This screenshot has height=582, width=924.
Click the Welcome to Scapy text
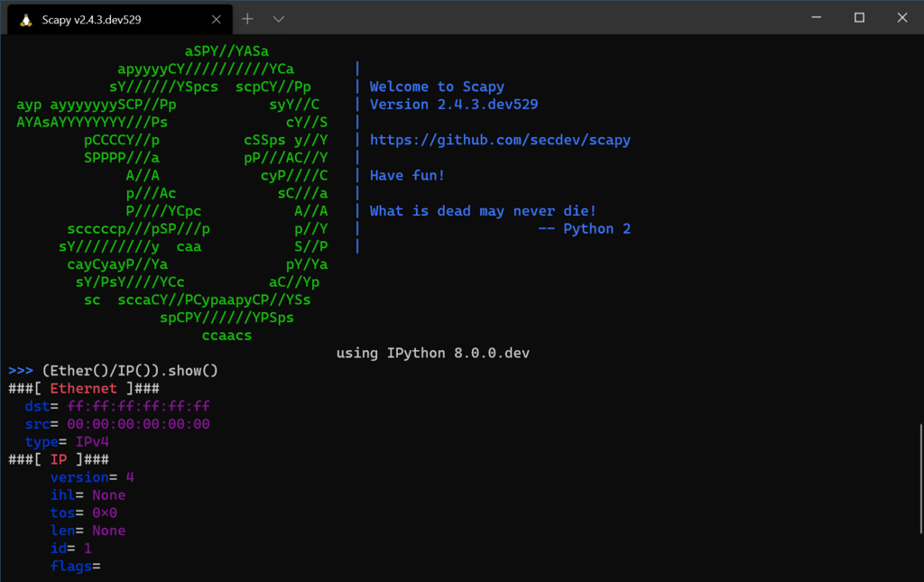[x=437, y=87]
